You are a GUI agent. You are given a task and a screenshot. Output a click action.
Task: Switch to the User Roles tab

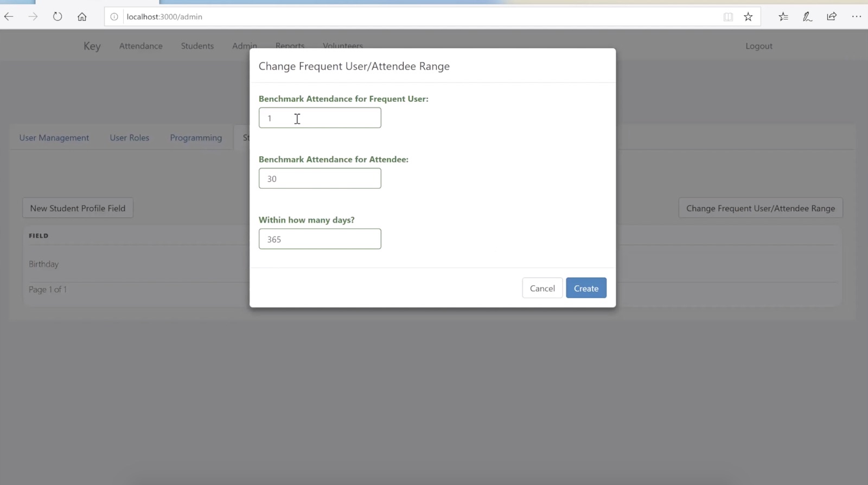129,138
